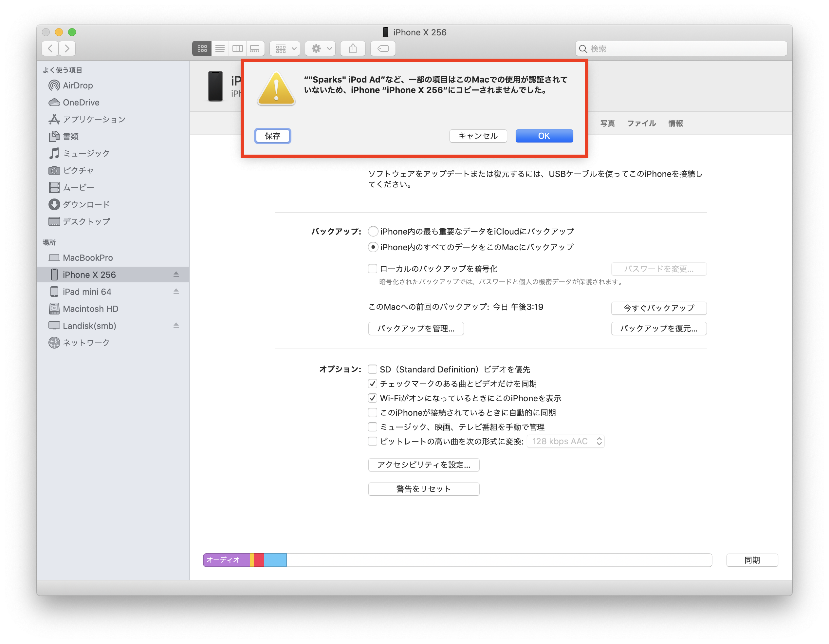Select the iCloud backup radio option
The width and height of the screenshot is (829, 644).
click(373, 231)
